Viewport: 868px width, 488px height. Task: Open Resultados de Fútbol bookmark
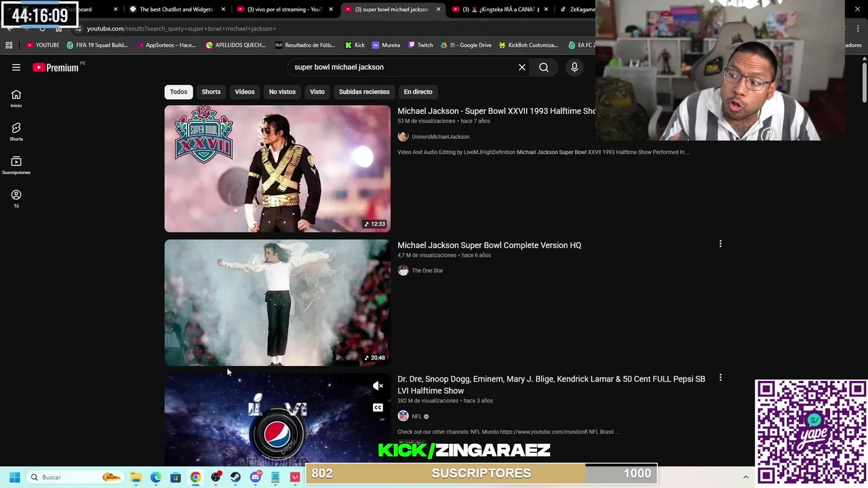tap(305, 45)
